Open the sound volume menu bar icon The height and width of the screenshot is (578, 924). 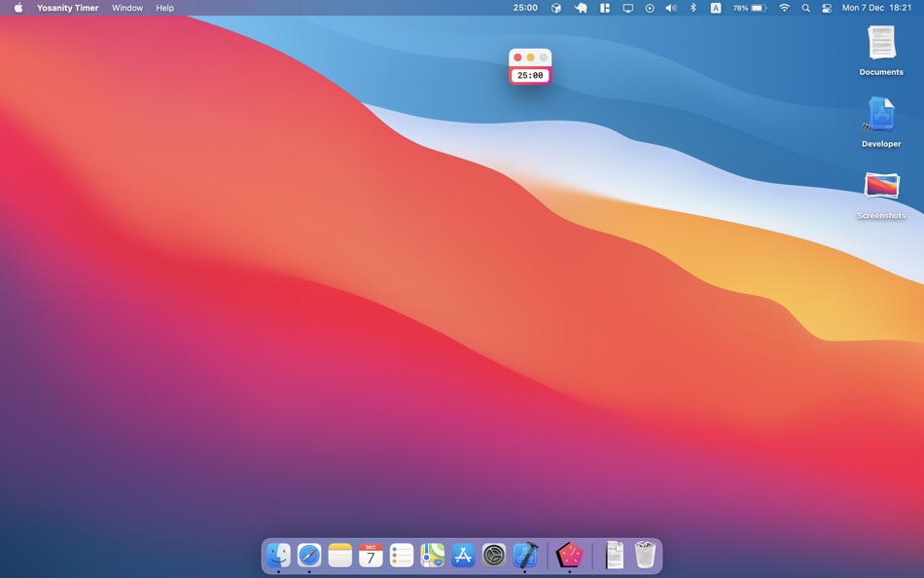coord(671,8)
